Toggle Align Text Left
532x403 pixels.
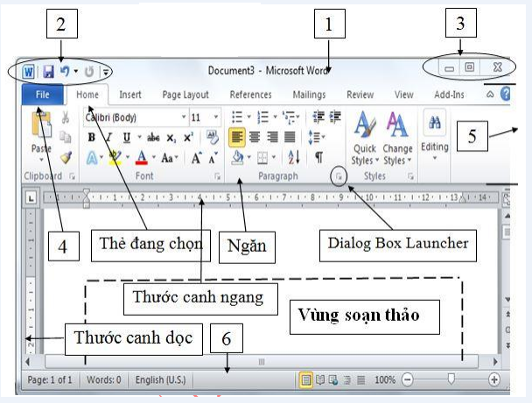tap(237, 137)
